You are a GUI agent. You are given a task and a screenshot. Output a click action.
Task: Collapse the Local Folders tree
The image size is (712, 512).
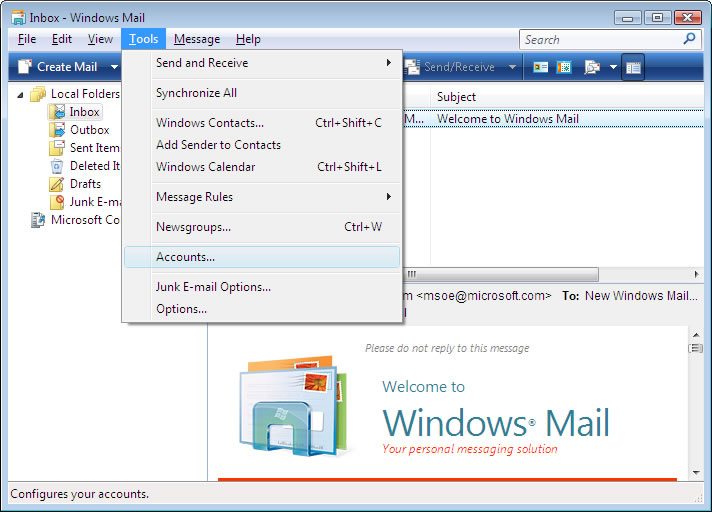click(22, 94)
